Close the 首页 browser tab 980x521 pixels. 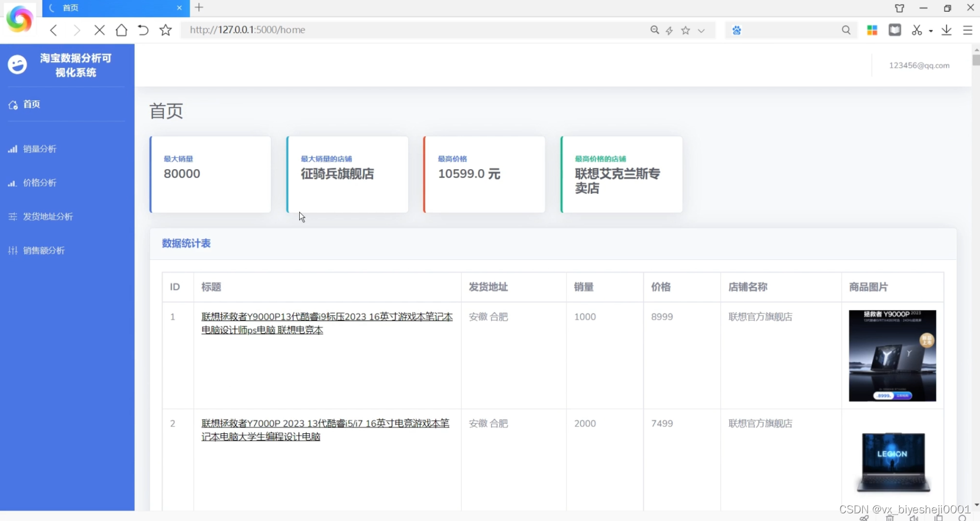[x=179, y=8]
